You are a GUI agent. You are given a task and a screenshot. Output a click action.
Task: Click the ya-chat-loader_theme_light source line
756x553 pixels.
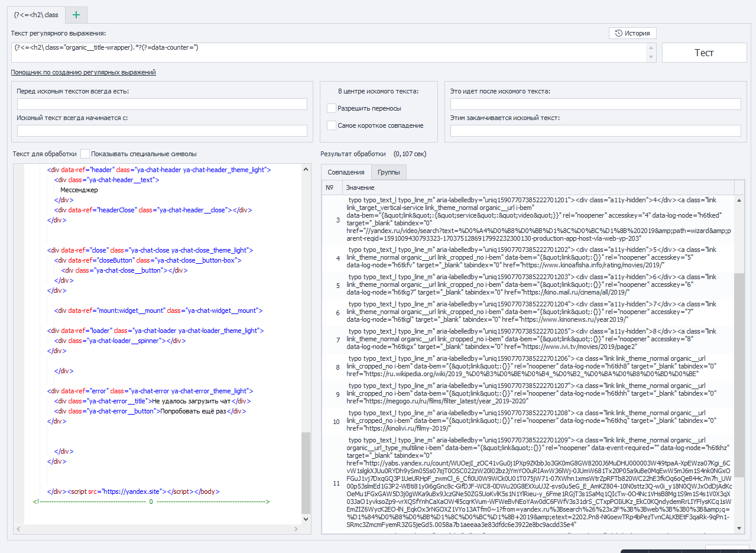[x=155, y=331]
